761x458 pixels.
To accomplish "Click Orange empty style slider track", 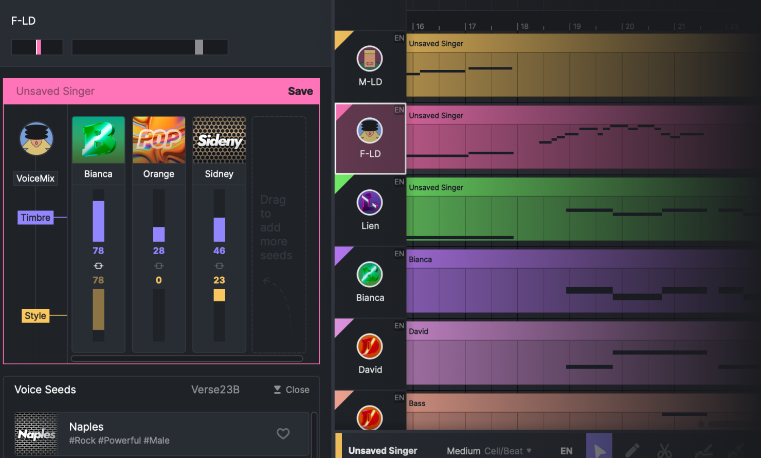I will (159, 315).
